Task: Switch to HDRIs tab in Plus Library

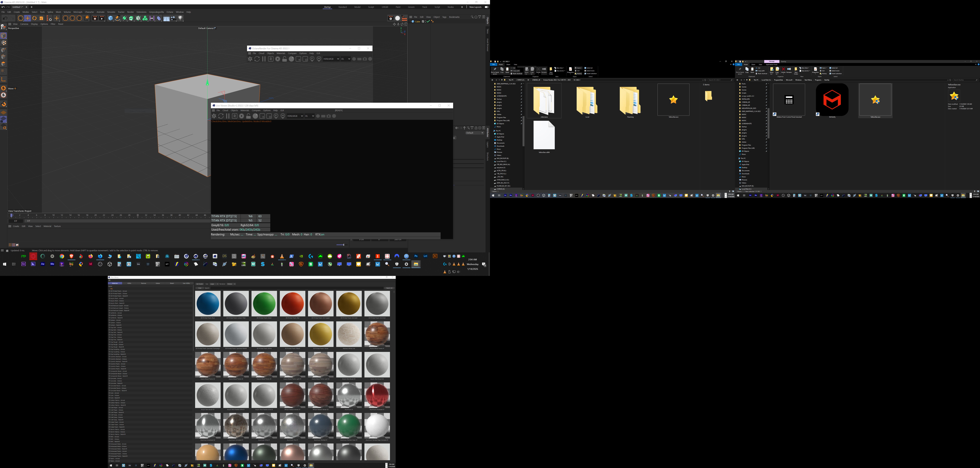Action: click(129, 283)
